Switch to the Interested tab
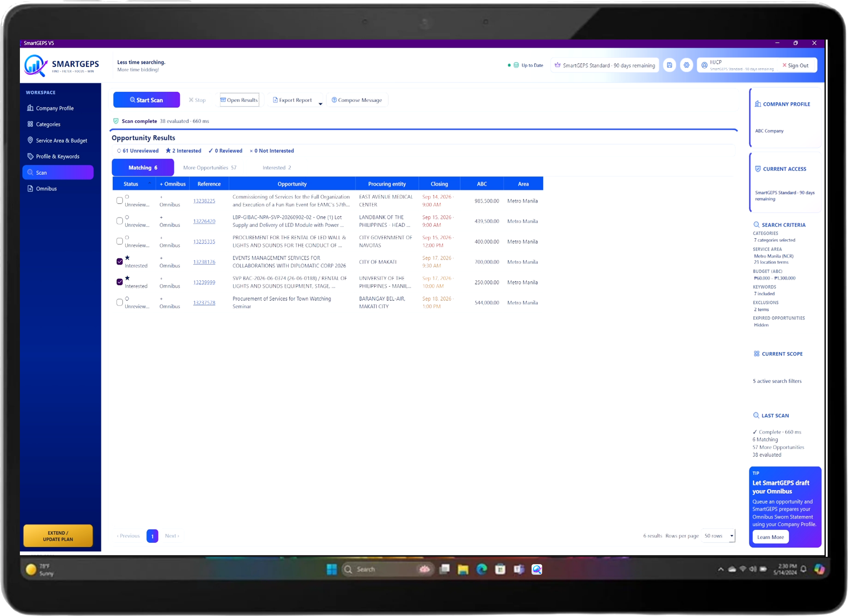The image size is (848, 616). pyautogui.click(x=277, y=168)
